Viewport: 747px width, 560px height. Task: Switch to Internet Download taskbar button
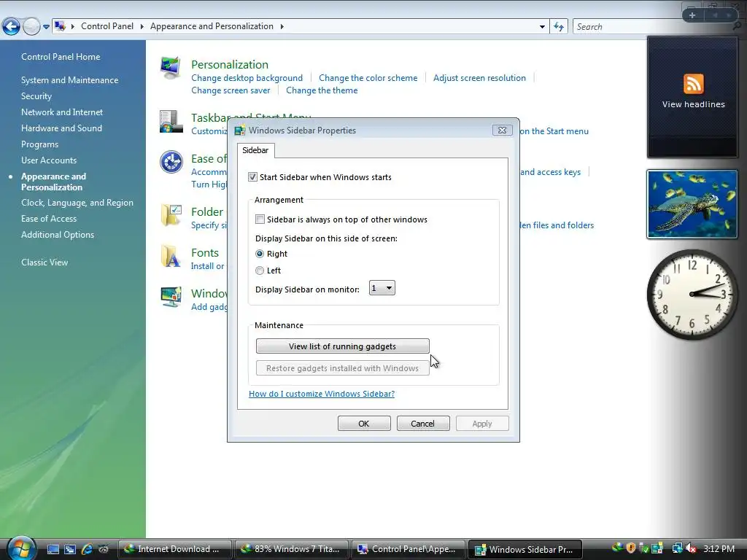coord(174,549)
